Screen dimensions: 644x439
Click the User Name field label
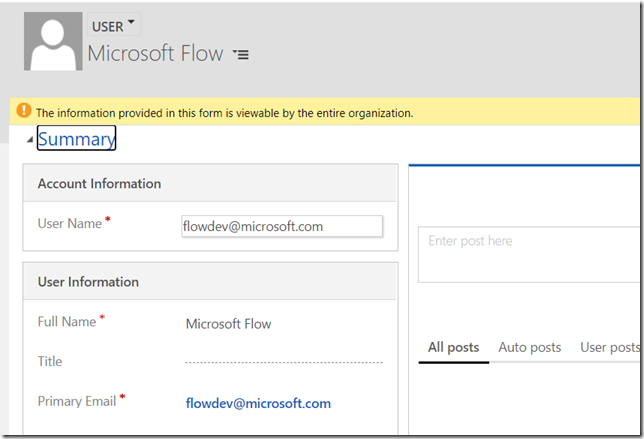69,223
